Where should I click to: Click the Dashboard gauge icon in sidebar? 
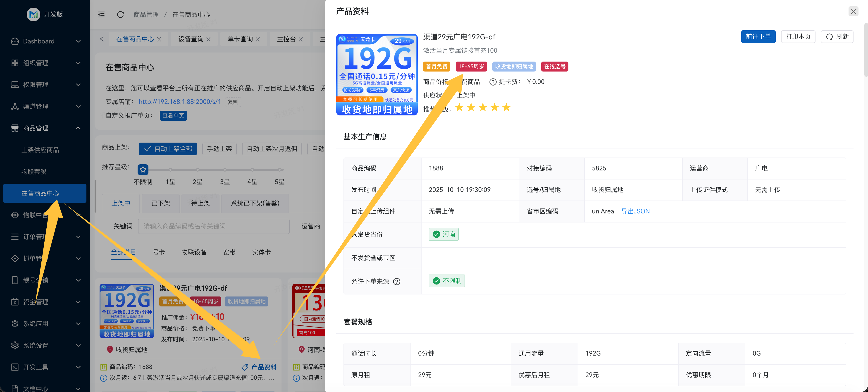15,41
